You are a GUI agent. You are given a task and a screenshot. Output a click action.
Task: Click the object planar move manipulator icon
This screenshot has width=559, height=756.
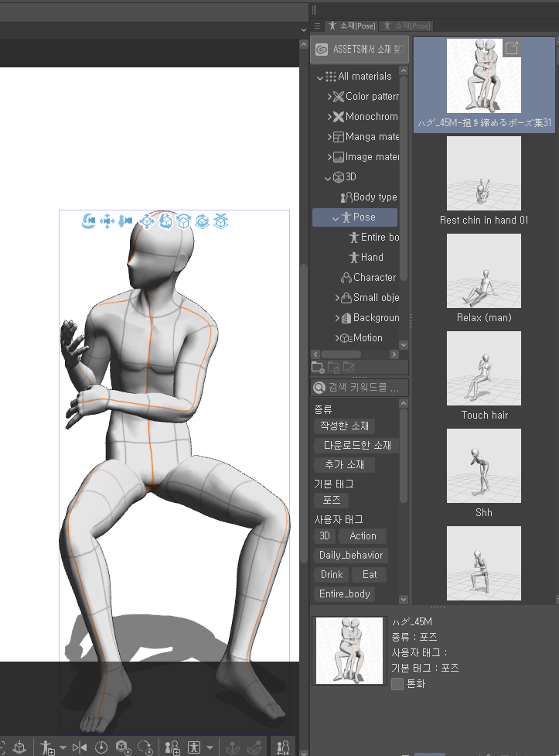coord(147,221)
